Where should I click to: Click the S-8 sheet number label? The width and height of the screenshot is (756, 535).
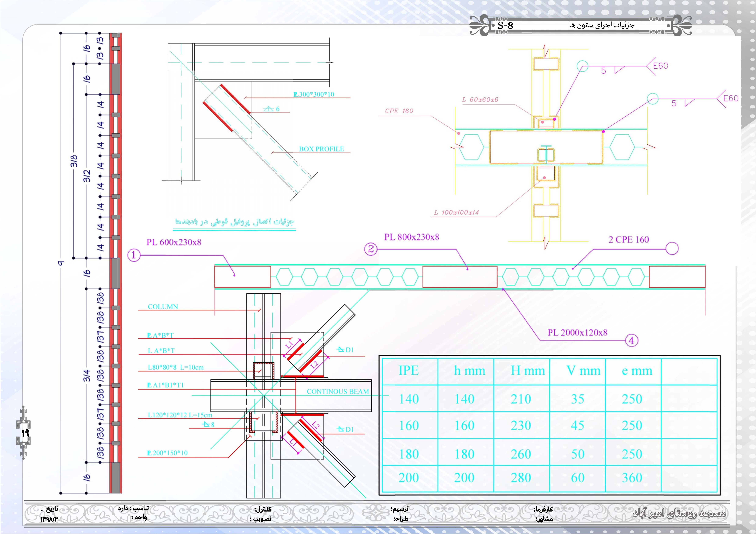click(505, 25)
